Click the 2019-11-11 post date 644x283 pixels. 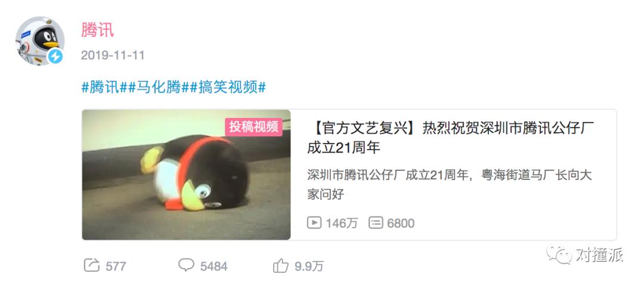tap(113, 55)
